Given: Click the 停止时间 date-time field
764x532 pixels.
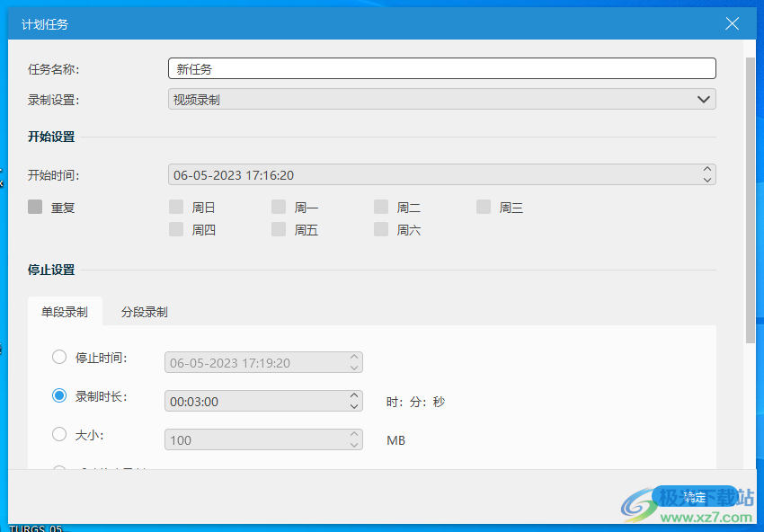Looking at the screenshot, I should [x=263, y=362].
